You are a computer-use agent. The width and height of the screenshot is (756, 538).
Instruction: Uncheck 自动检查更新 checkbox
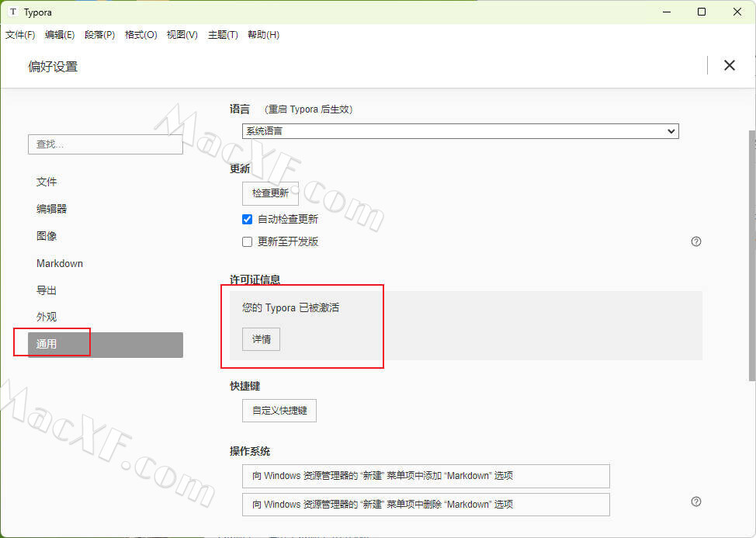click(248, 220)
